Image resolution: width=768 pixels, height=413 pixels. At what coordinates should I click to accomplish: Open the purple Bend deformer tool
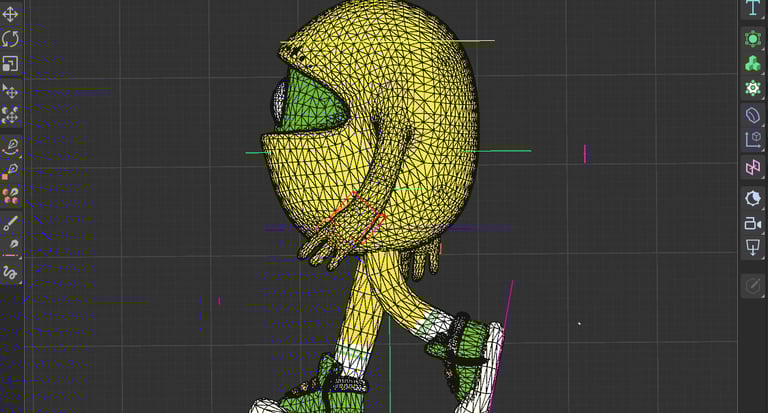753,116
